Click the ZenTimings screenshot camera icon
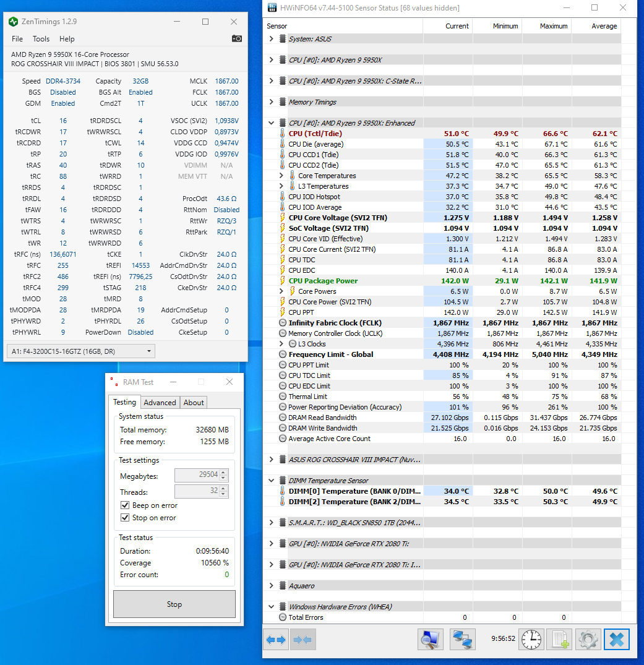The image size is (644, 665). coord(237,38)
